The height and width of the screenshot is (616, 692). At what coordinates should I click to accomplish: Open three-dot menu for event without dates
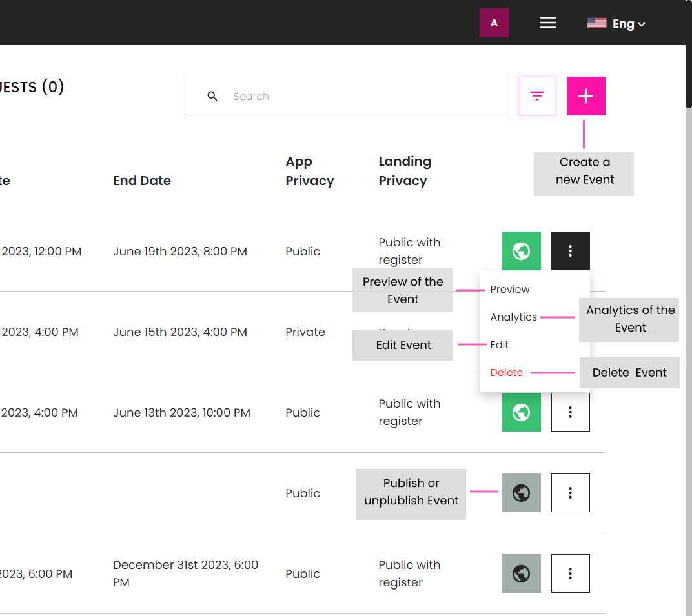pos(570,493)
